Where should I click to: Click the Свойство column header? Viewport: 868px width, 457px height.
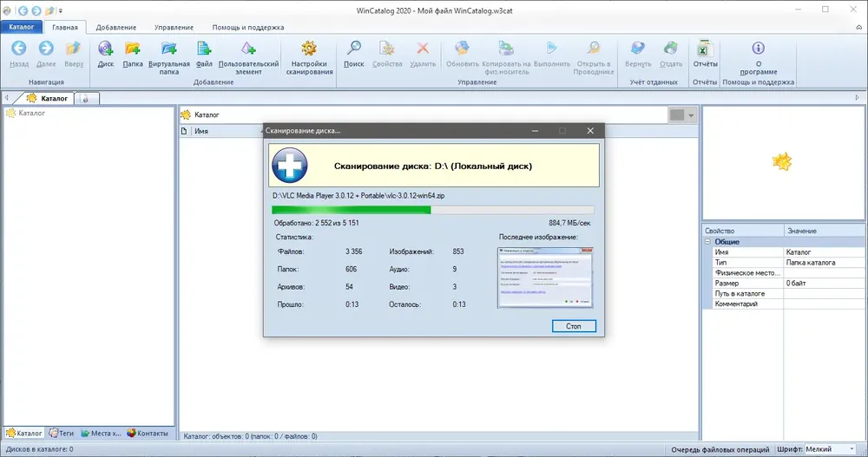tap(743, 231)
